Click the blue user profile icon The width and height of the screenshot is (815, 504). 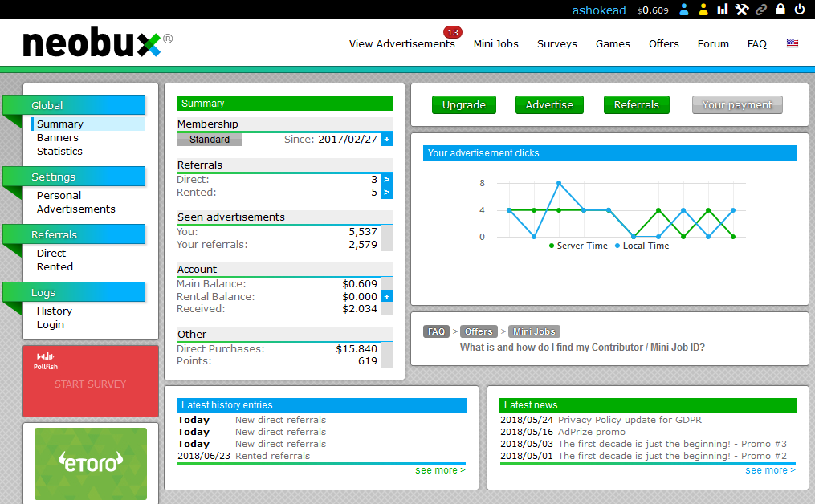[x=684, y=10]
